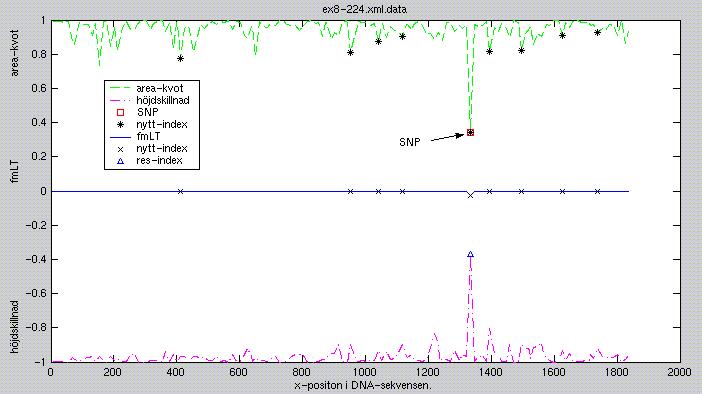
Task: Click the y-axis tick label 0.6
Action: click(x=39, y=89)
